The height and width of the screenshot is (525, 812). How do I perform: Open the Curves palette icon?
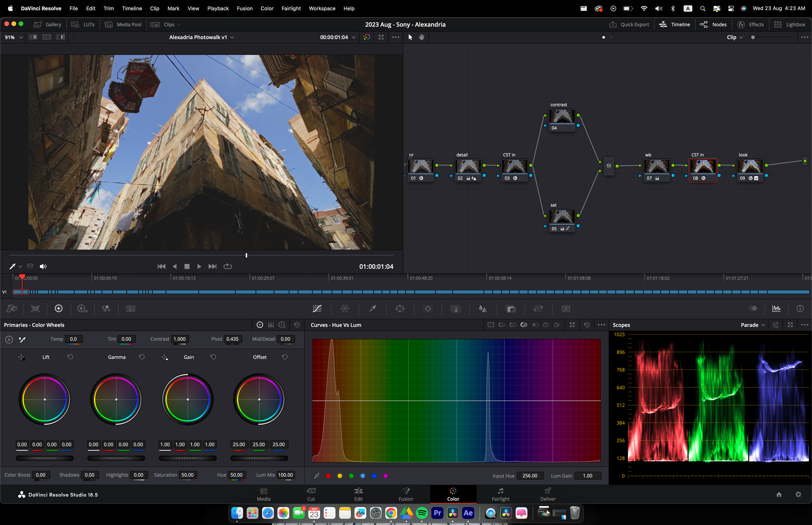click(317, 309)
